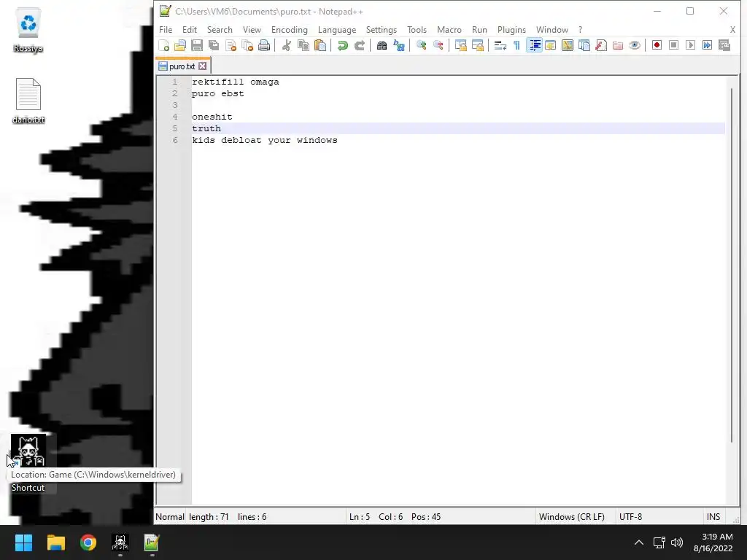The height and width of the screenshot is (560, 747).
Task: Click the word "oneshit" on line 4
Action: pyautogui.click(x=212, y=117)
